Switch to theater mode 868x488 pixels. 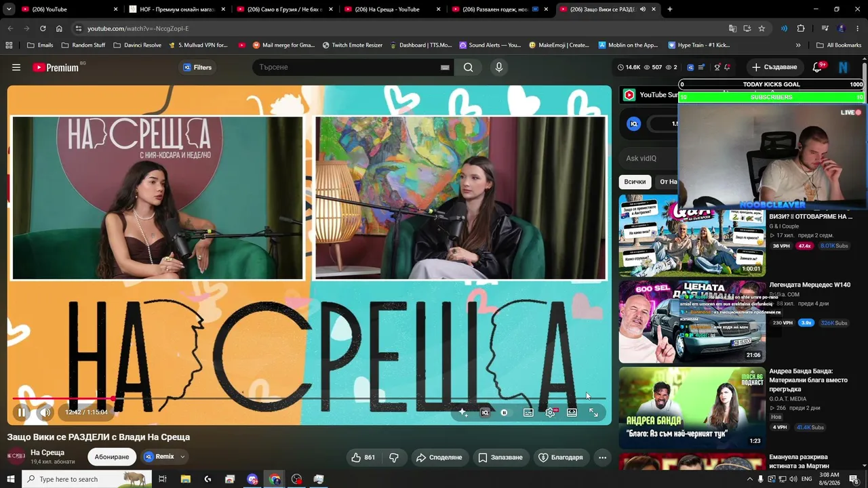click(572, 412)
